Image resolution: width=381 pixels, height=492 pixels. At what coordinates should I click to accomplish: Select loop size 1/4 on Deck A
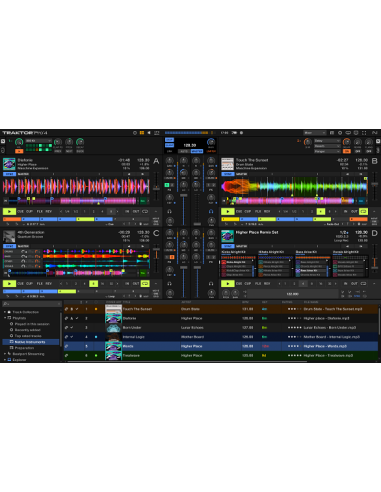click(67, 211)
